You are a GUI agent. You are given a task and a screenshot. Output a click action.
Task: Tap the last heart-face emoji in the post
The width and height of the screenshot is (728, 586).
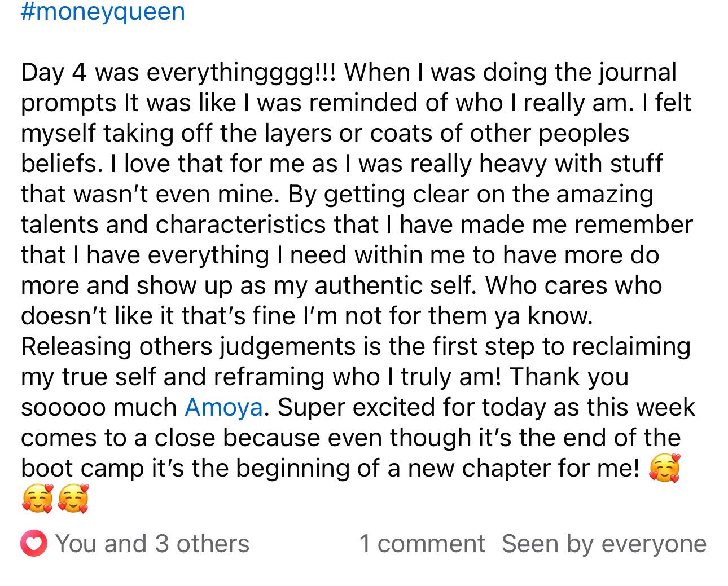[x=73, y=499]
